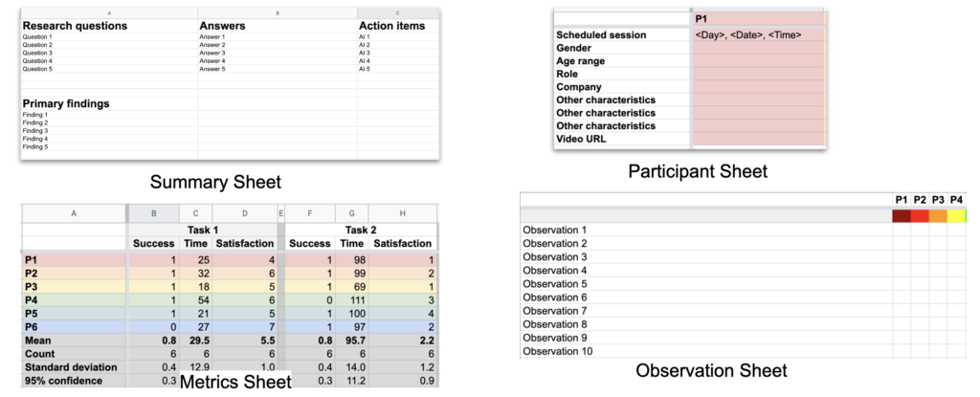Click the orange P3 color swatch
This screenshot has width=980, height=397.
tap(938, 216)
